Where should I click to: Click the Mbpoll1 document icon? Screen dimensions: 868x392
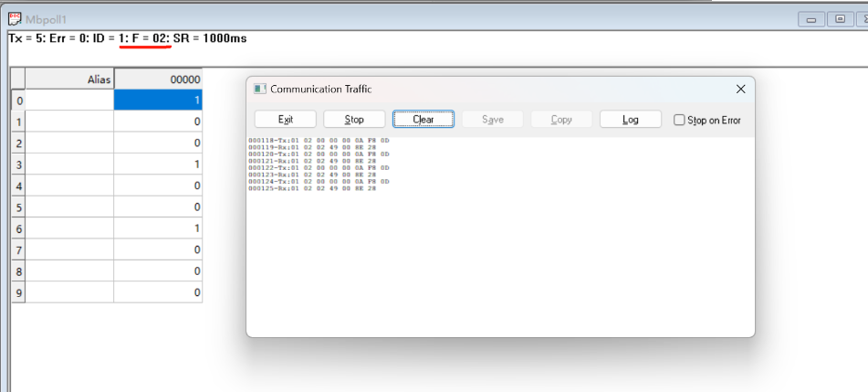coord(15,19)
